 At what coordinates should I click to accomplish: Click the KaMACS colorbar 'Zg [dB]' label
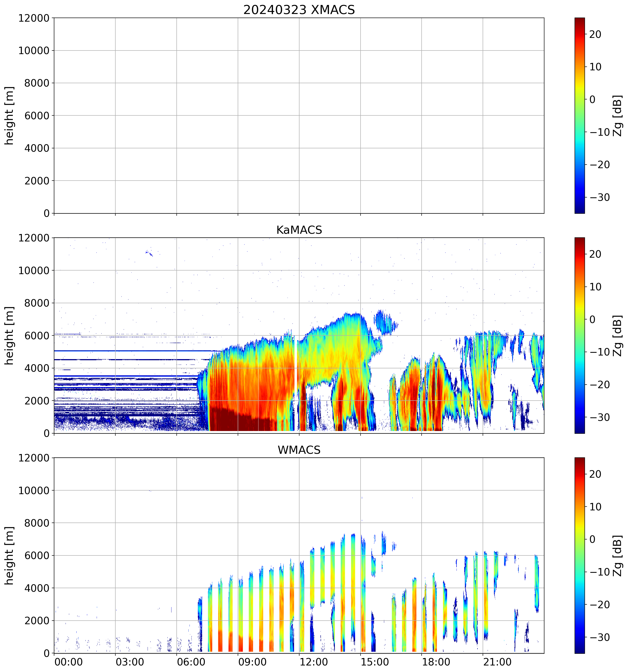[x=618, y=335]
